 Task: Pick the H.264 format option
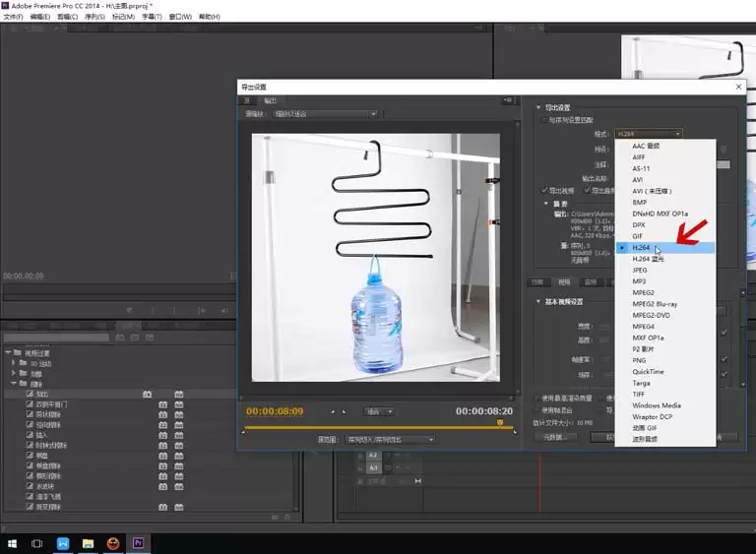(642, 248)
